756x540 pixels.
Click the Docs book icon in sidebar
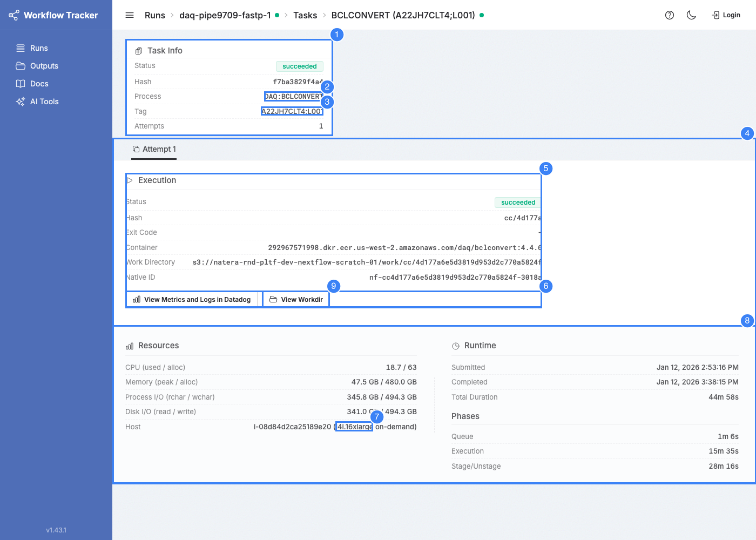pos(21,84)
